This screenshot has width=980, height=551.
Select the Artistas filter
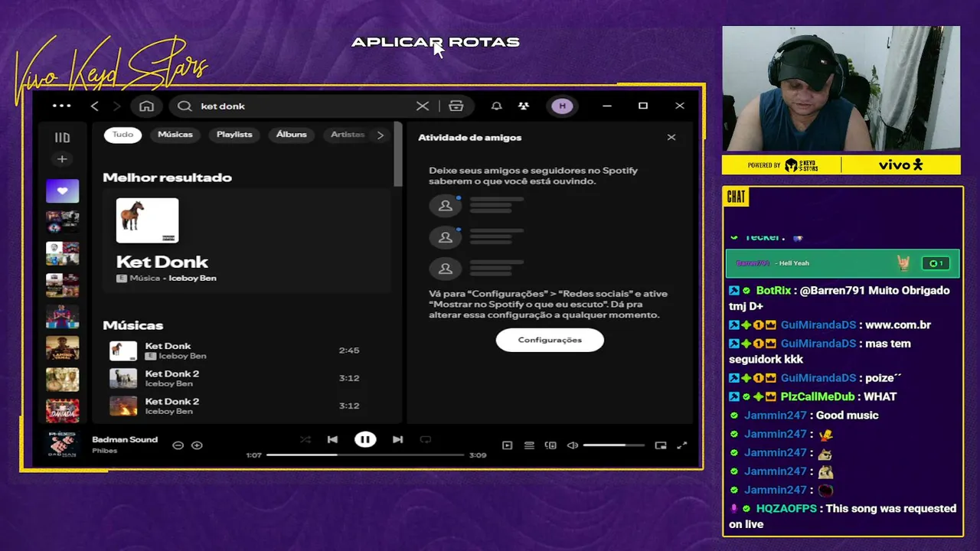[348, 135]
